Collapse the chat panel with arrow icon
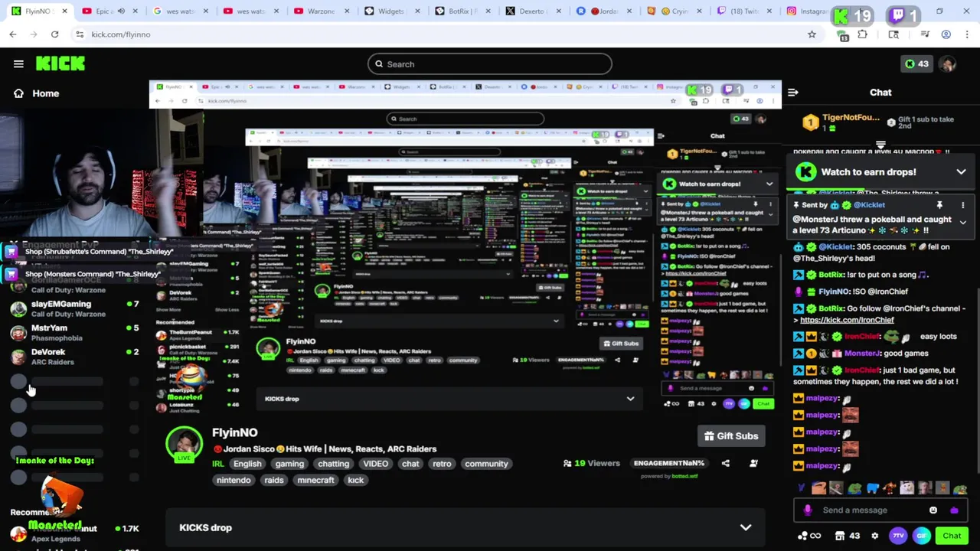 (793, 93)
